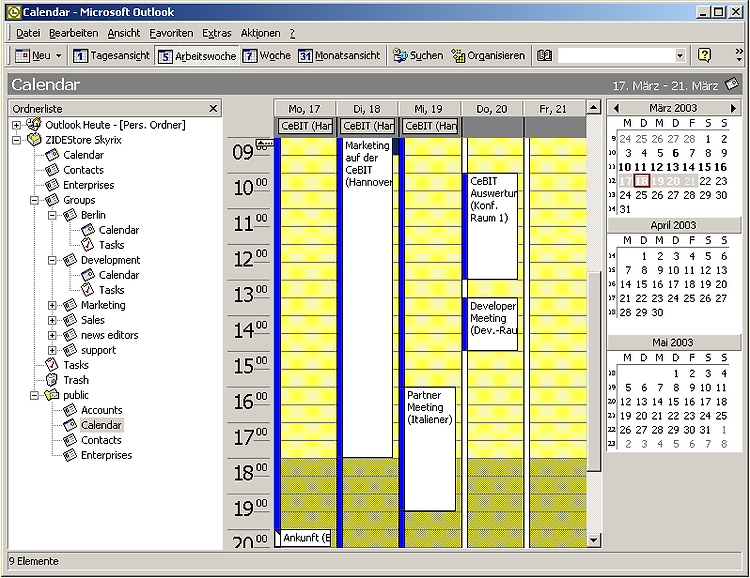This screenshot has width=750, height=578.
Task: Select the Tasks folder above Trash
Action: tap(76, 365)
